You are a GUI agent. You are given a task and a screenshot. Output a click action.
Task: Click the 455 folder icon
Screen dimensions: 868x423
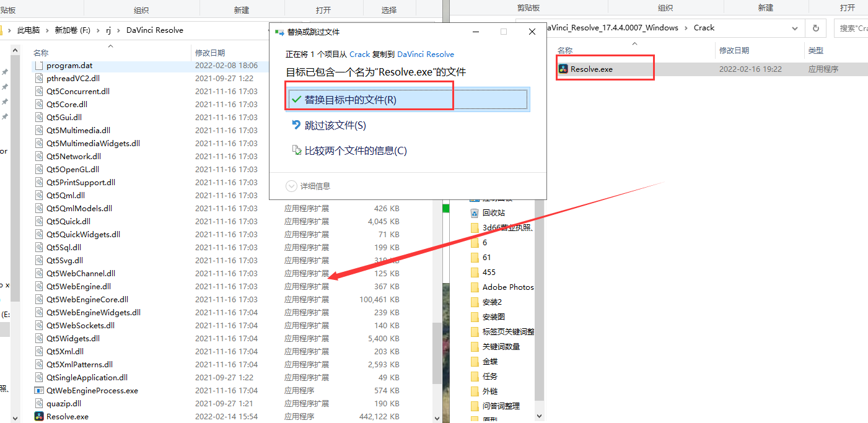(x=475, y=272)
